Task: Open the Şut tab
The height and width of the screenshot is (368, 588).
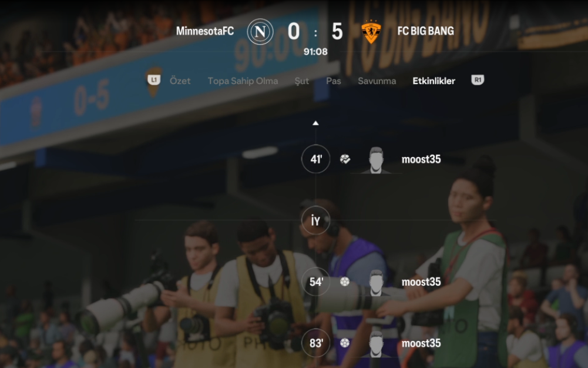Action: (301, 81)
